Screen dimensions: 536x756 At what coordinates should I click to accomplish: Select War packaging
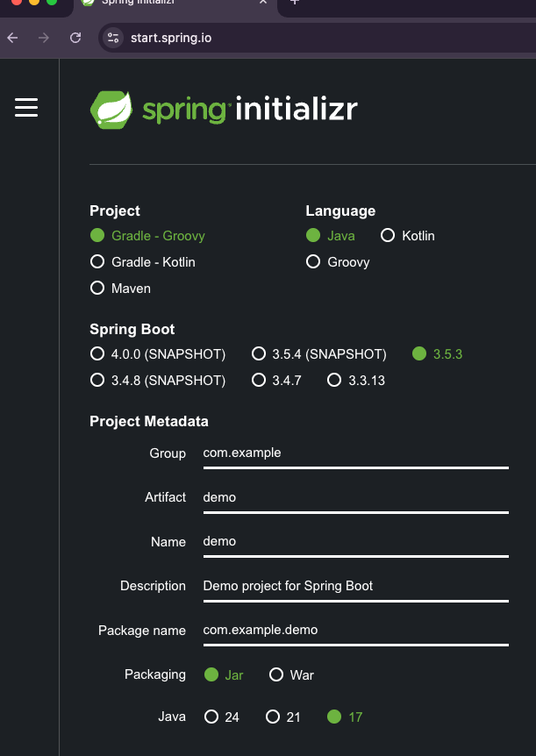(x=291, y=674)
